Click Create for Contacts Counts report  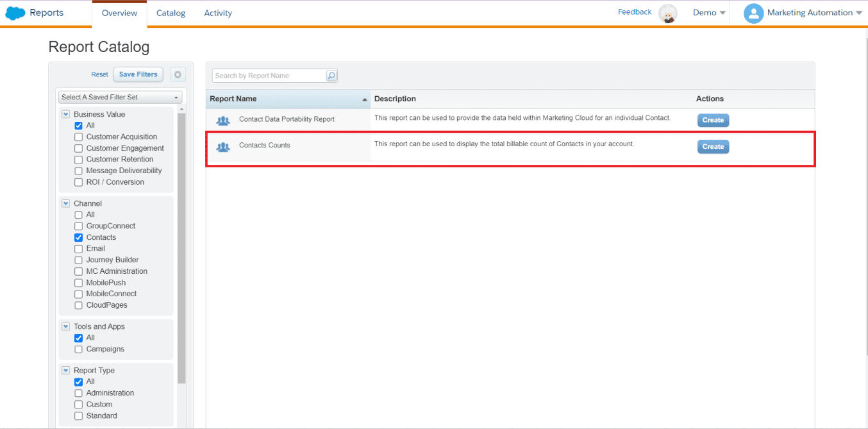click(713, 147)
